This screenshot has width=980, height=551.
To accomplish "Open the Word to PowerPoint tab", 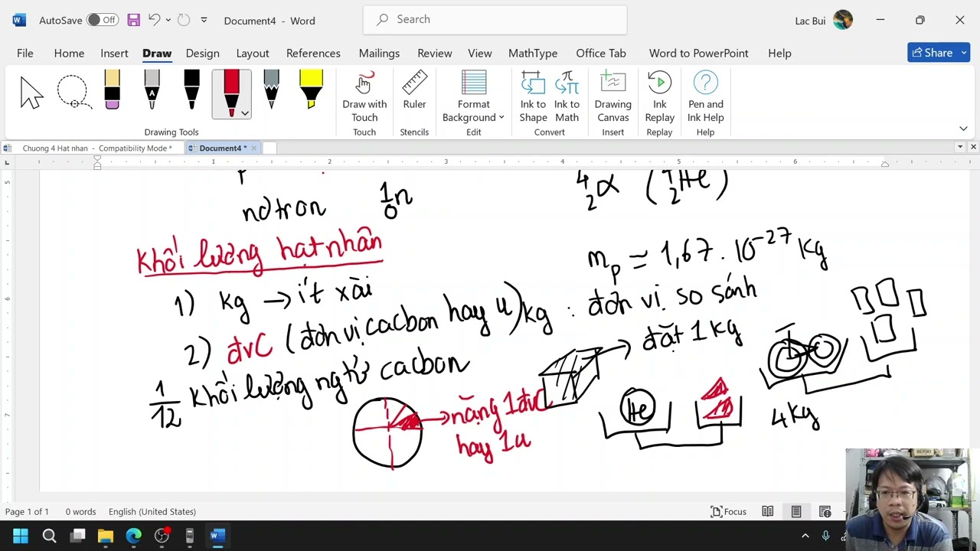I will tap(698, 53).
